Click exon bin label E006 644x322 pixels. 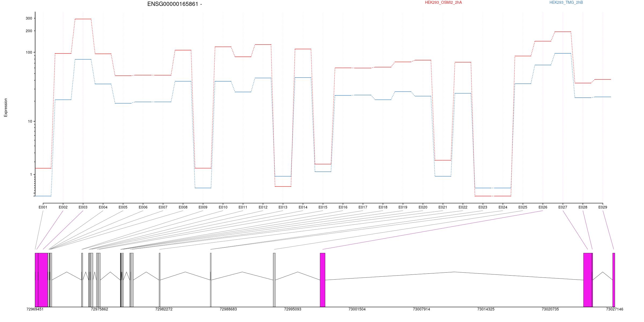[x=143, y=207]
